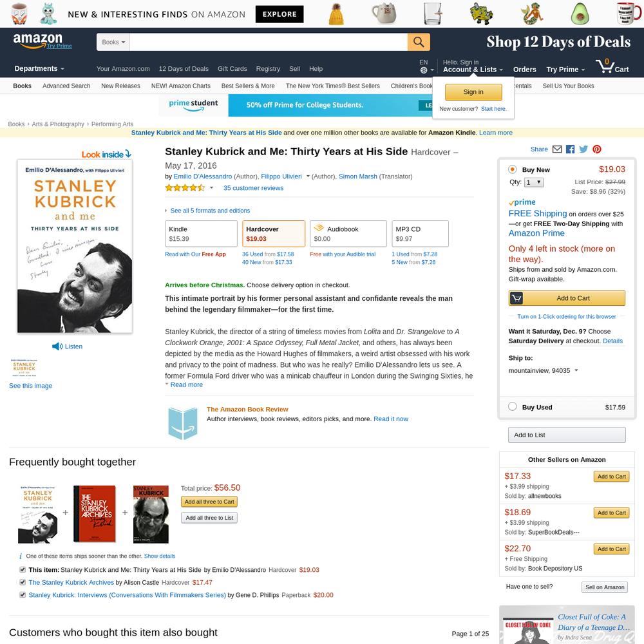Click the Listen speaker icon

tap(57, 346)
